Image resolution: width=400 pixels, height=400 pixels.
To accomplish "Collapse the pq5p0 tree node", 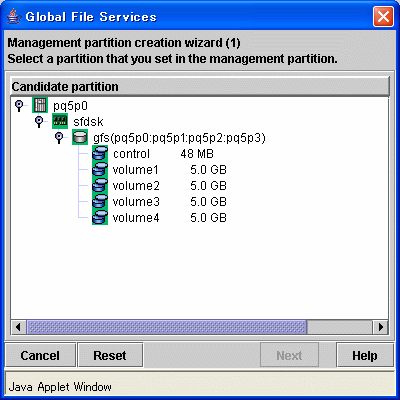I will point(19,106).
